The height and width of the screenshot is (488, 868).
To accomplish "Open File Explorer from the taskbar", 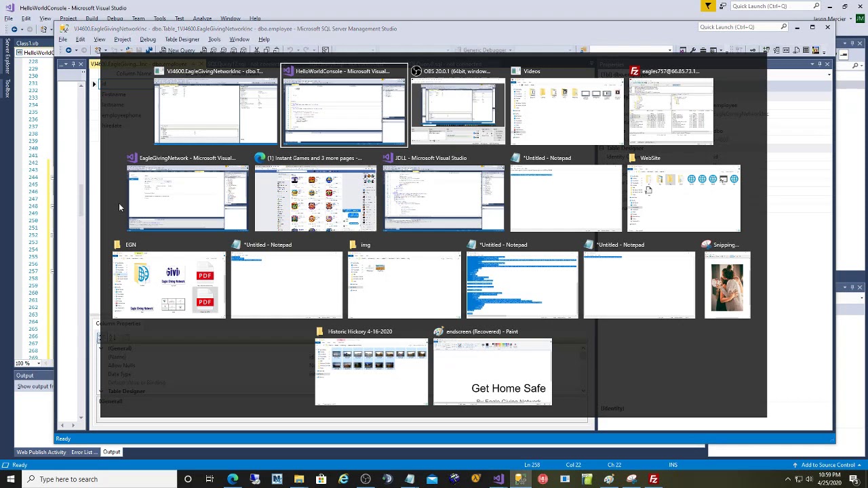I will click(x=299, y=479).
